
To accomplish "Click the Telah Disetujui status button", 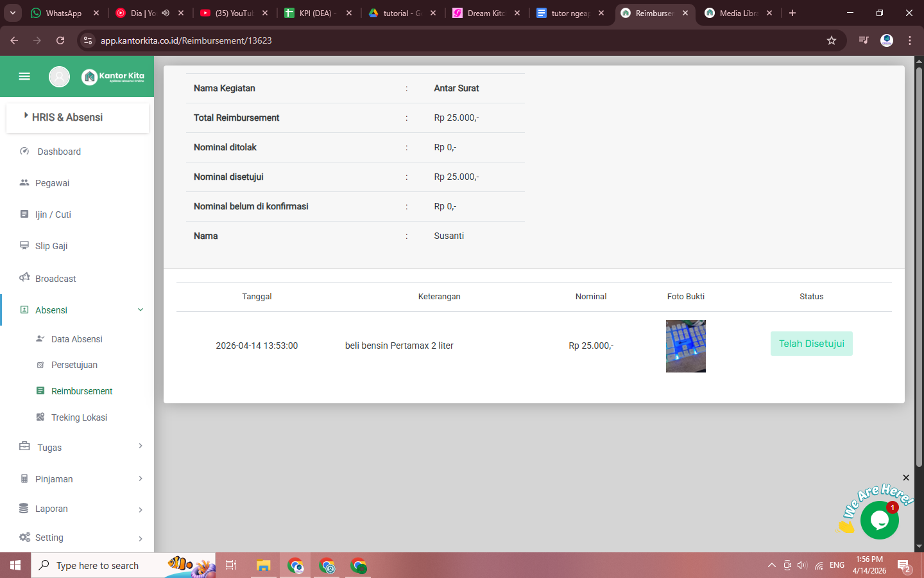I will [811, 344].
